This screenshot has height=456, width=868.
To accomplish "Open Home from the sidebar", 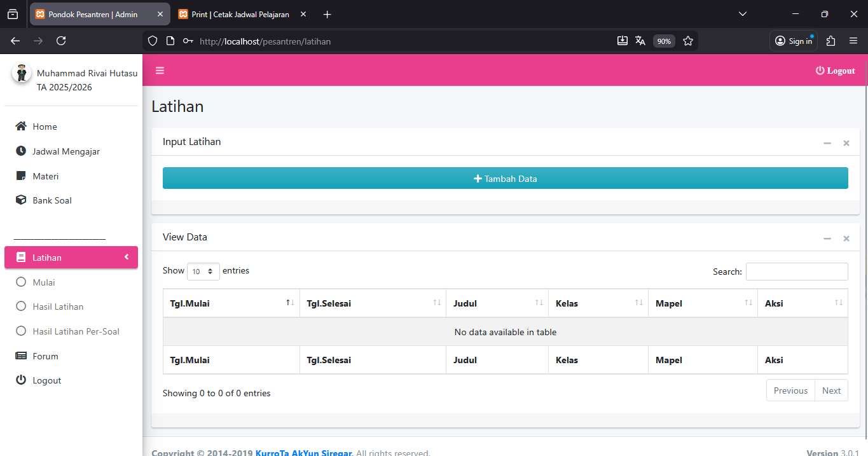I will (x=45, y=127).
